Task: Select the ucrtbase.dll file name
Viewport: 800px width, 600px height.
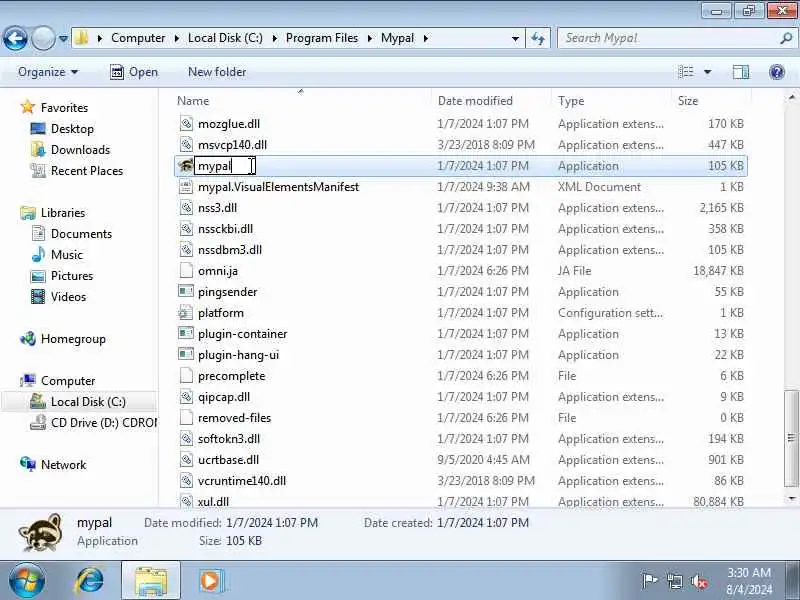Action: coord(228,460)
